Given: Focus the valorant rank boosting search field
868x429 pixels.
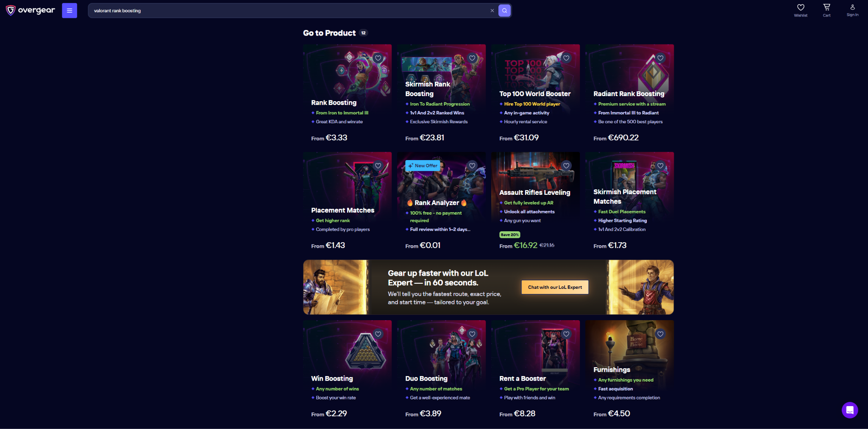Looking at the screenshot, I should coord(288,11).
